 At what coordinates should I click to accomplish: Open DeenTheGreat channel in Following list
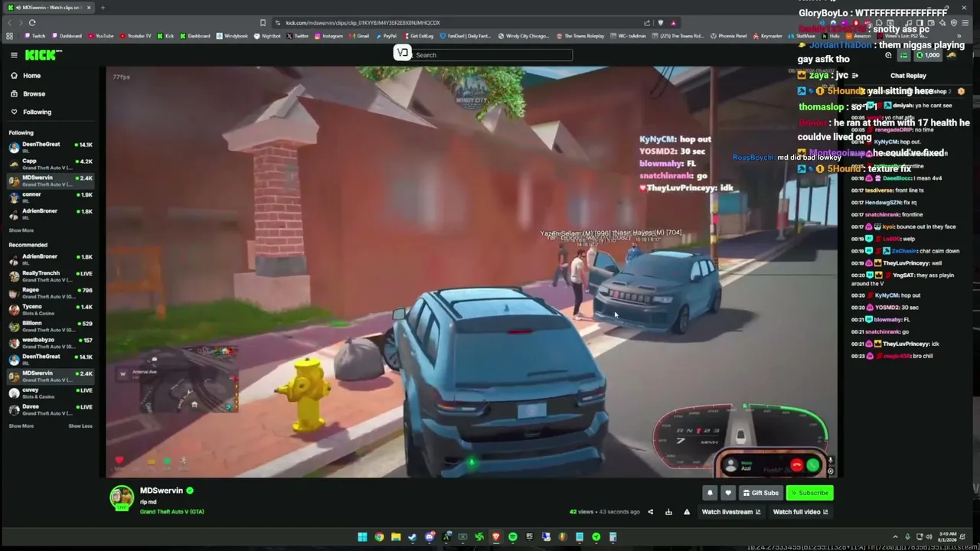(51, 148)
